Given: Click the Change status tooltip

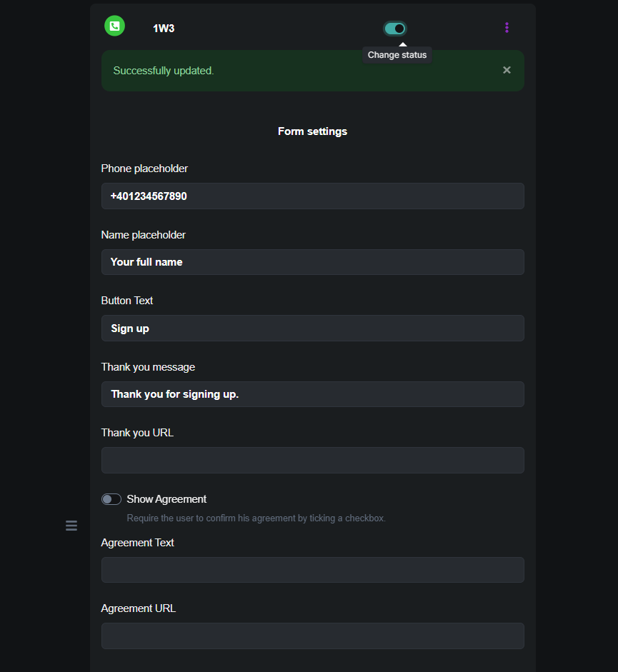Looking at the screenshot, I should click(397, 56).
